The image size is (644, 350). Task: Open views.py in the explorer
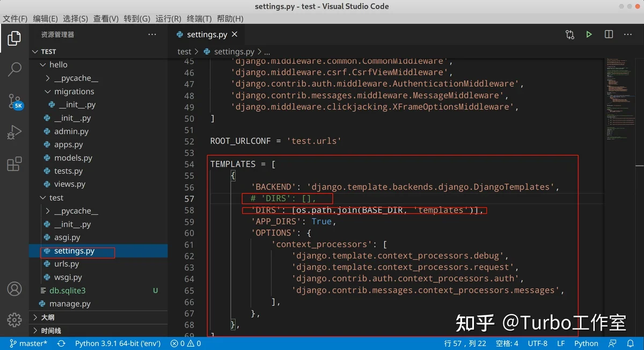coord(98,184)
